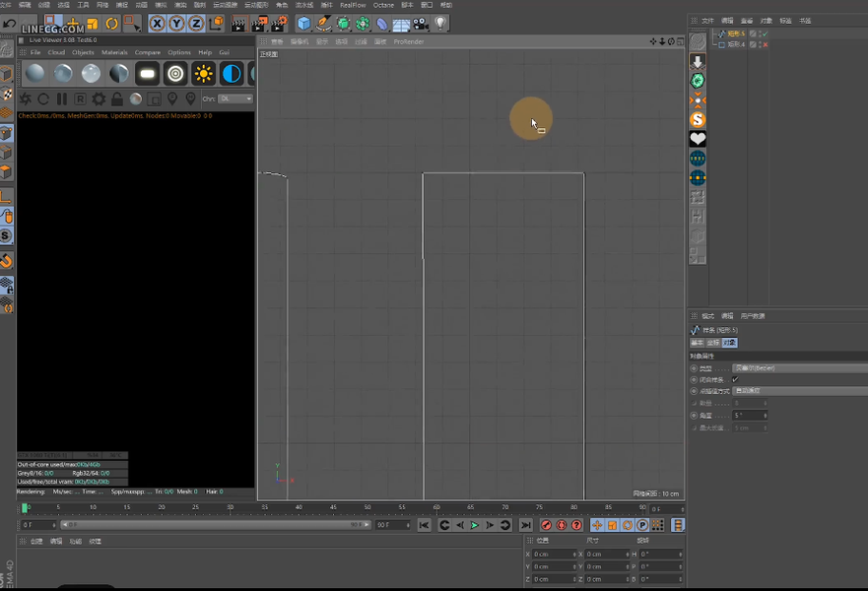This screenshot has height=591, width=868.
Task: Open the Floor/environment objects icon
Action: tap(401, 24)
